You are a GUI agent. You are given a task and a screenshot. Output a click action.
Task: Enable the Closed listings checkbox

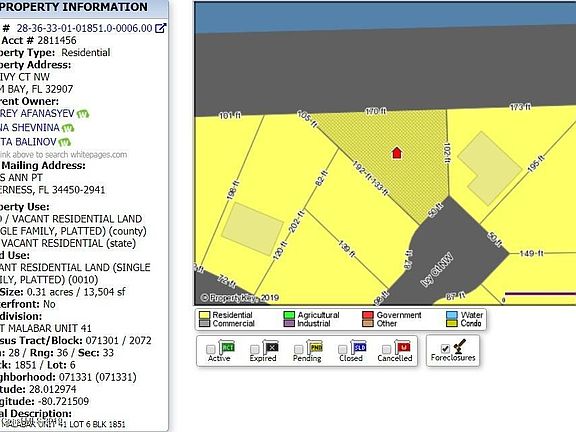point(342,349)
